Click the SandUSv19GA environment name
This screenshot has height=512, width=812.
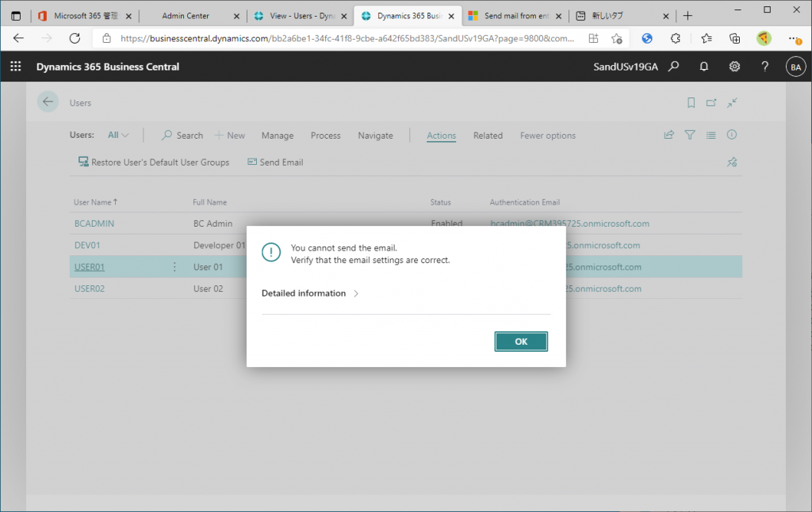coord(626,67)
